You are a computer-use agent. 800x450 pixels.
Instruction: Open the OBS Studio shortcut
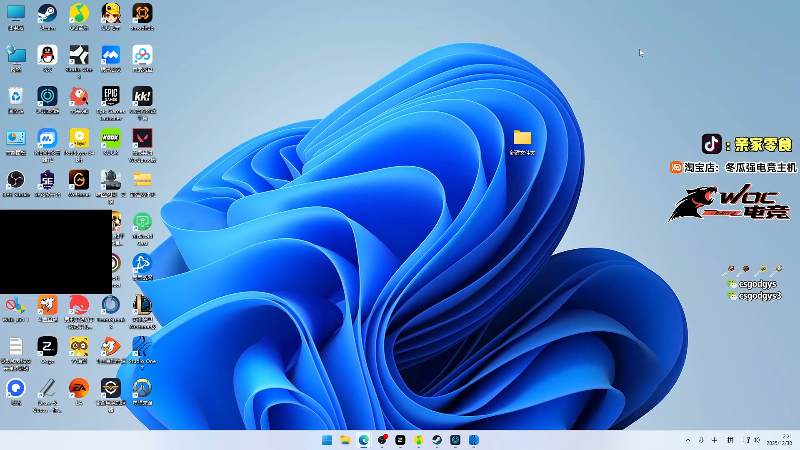tap(16, 180)
